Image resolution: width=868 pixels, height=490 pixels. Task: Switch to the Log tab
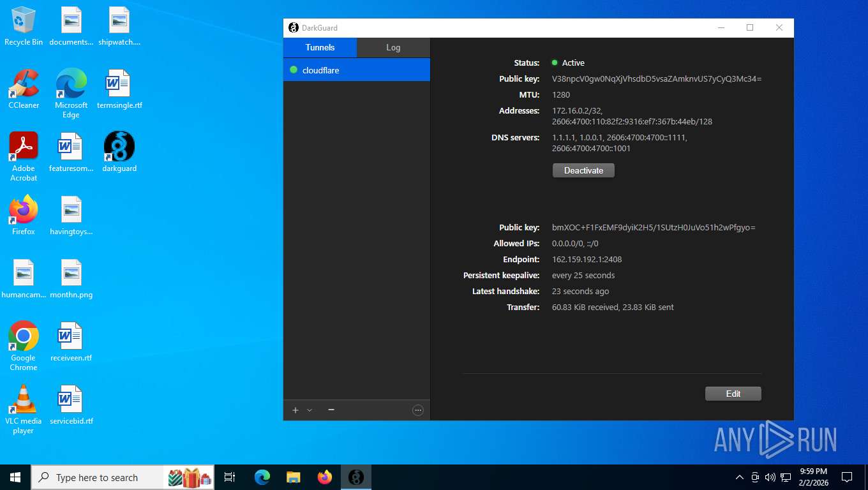click(393, 47)
